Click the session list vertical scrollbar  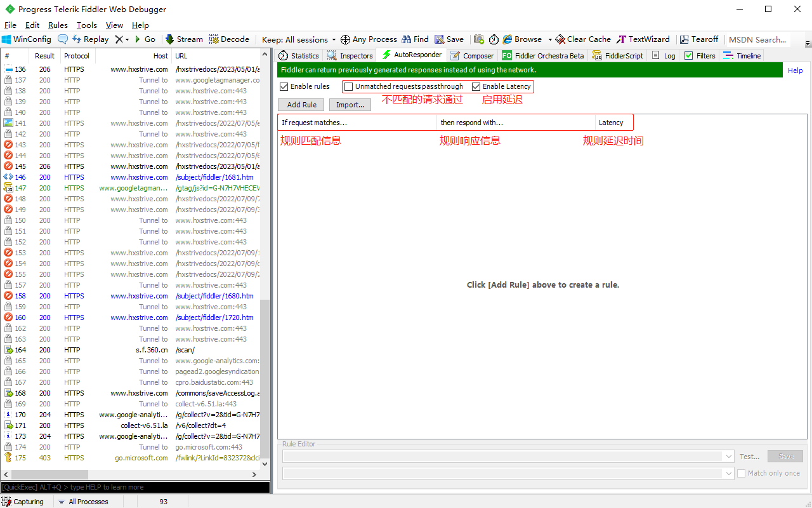tap(265, 378)
